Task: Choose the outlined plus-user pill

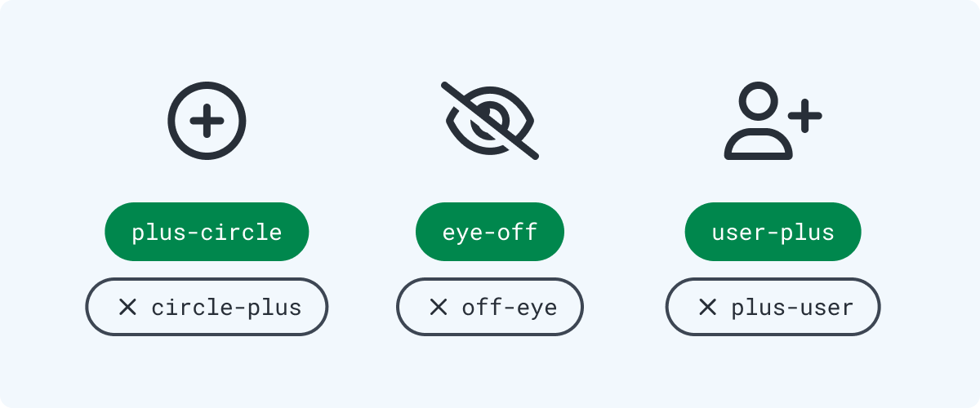Action: pos(773,307)
